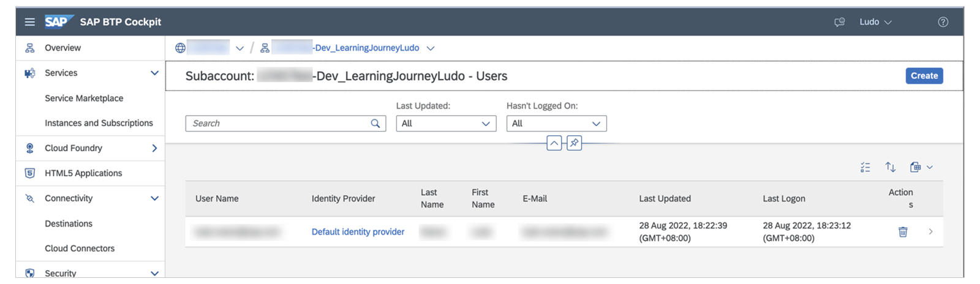The height and width of the screenshot is (284, 980).
Task: Click the Last Logon column header
Action: (784, 199)
